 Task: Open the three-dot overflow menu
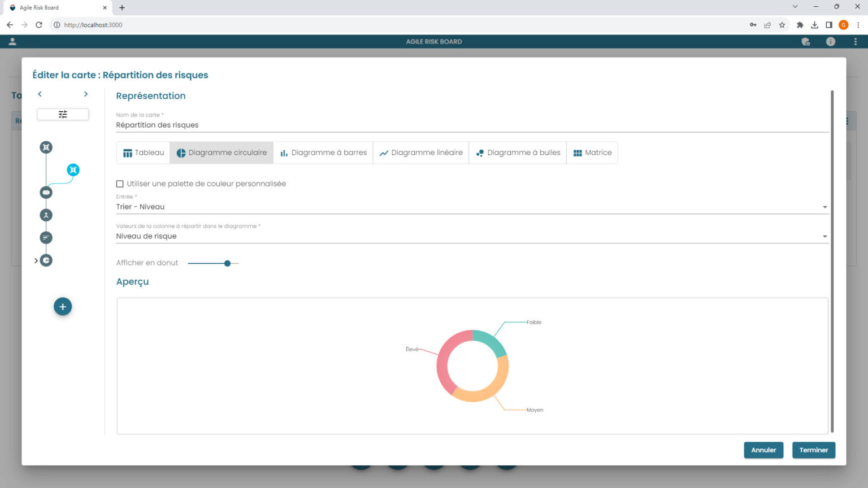(x=855, y=41)
